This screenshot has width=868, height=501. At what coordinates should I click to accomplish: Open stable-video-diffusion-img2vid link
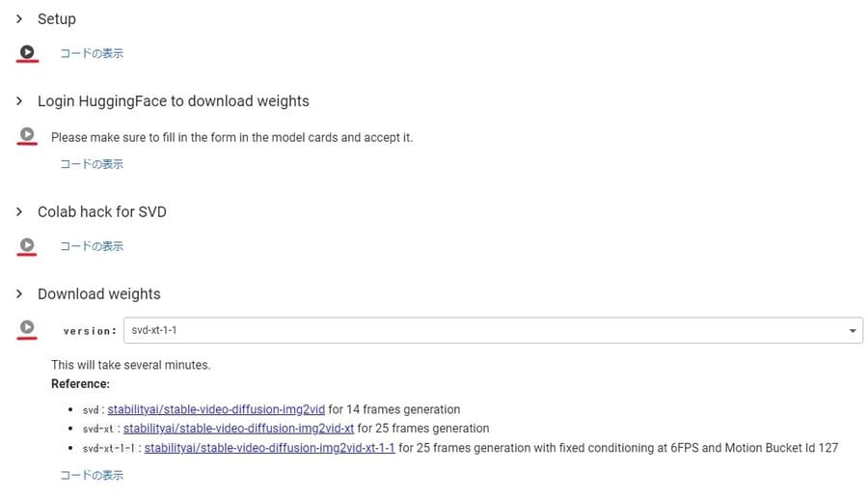(216, 409)
